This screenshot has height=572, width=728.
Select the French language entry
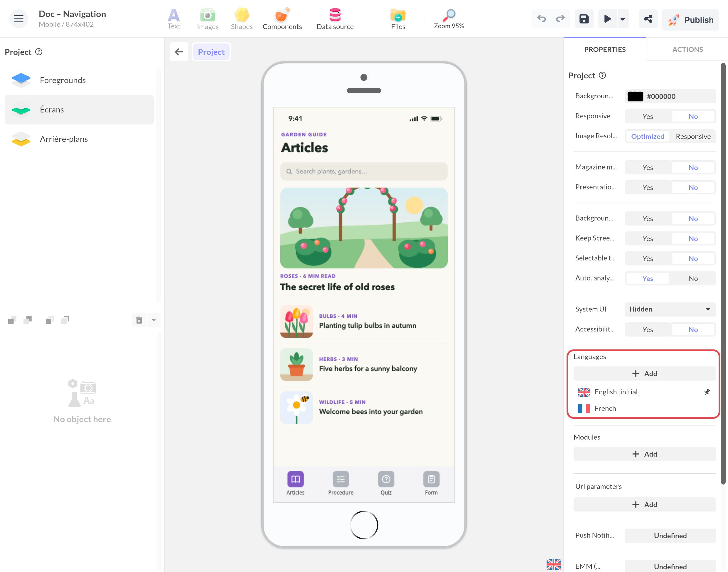click(x=645, y=408)
